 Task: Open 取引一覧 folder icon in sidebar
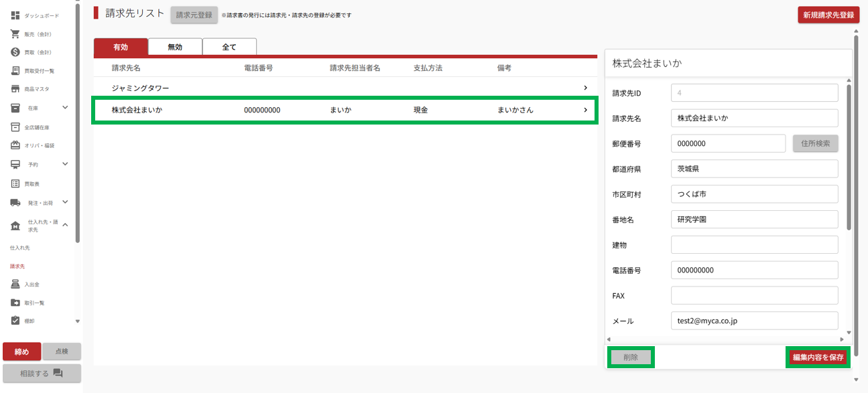15,303
